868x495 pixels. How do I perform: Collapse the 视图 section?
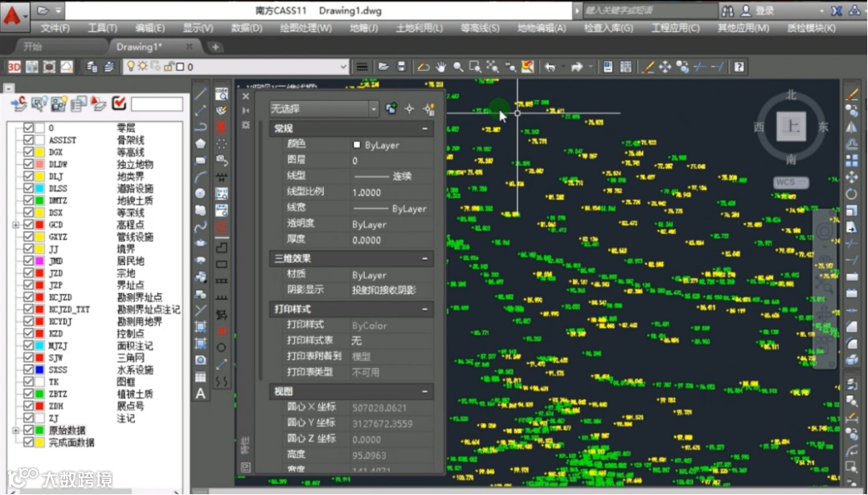[x=424, y=391]
